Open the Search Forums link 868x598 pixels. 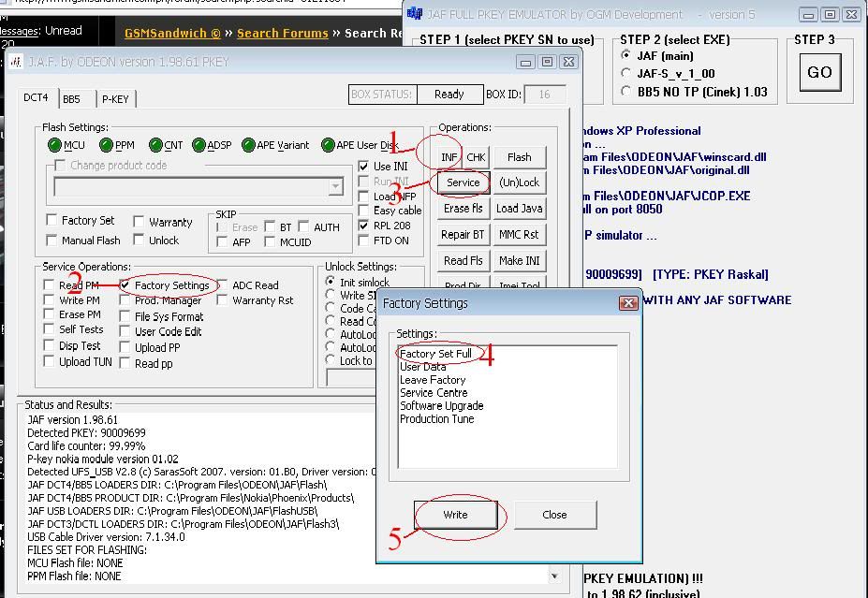[282, 33]
